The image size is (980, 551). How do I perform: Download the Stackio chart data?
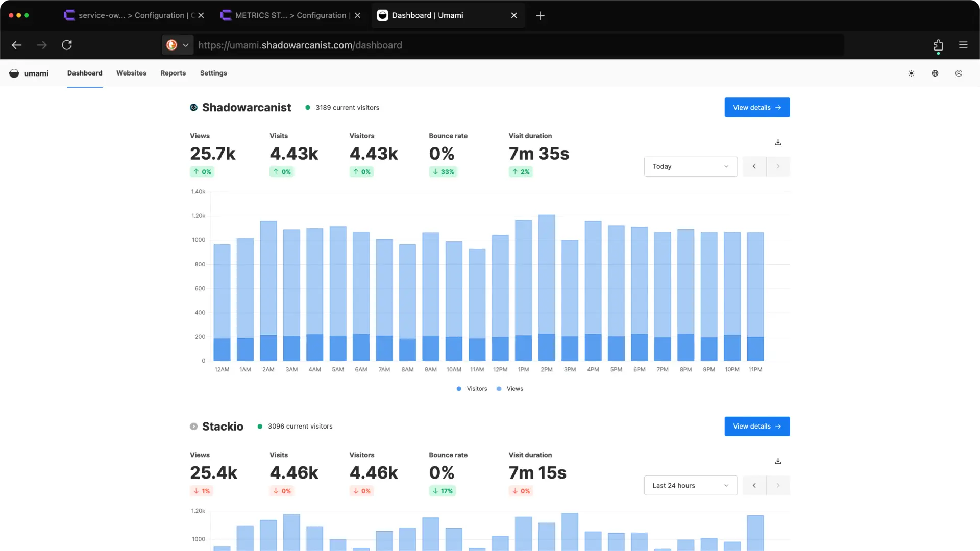(x=777, y=461)
